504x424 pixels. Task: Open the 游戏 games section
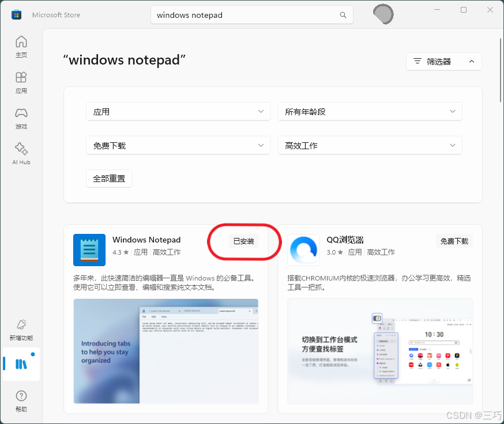pos(21,118)
